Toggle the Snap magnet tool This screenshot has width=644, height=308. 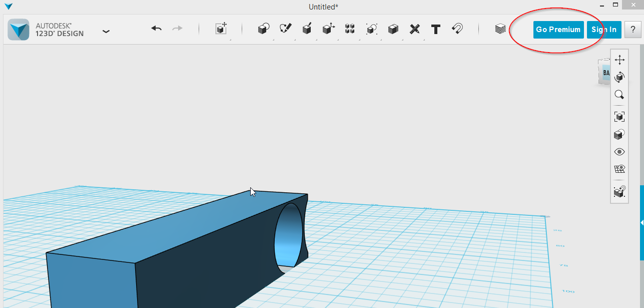[x=457, y=29]
